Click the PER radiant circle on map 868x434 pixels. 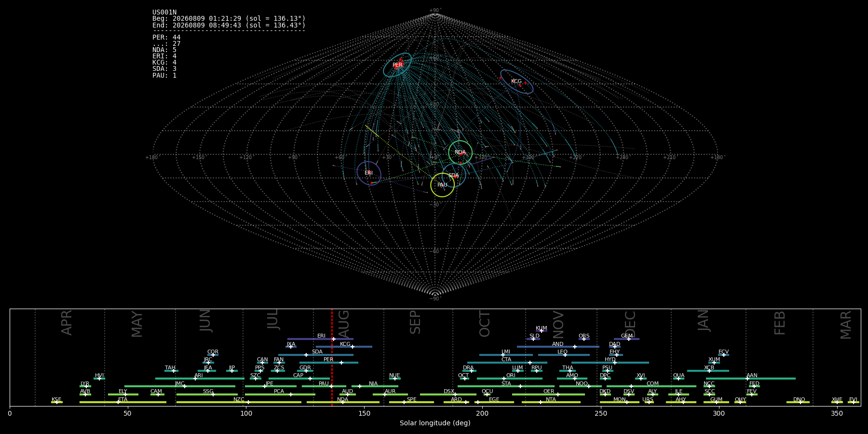coord(397,65)
